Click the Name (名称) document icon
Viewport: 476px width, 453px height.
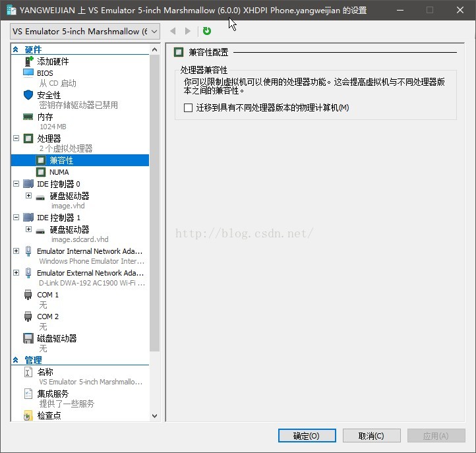(28, 372)
